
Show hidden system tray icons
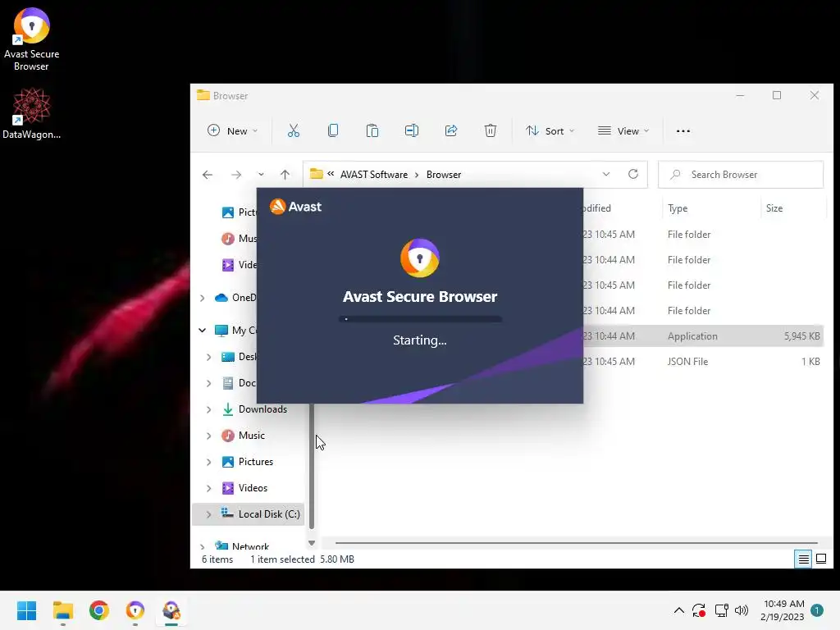678,610
